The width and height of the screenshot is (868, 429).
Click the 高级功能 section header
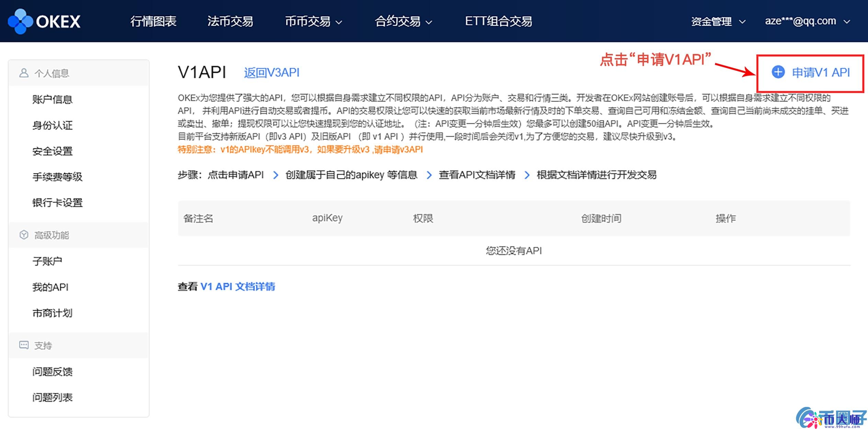coord(79,235)
